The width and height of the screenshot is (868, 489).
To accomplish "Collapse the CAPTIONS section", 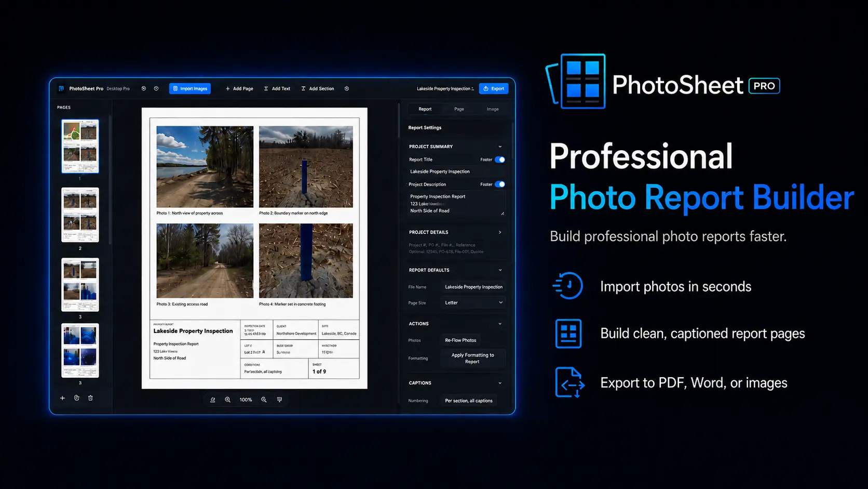I will 500,383.
